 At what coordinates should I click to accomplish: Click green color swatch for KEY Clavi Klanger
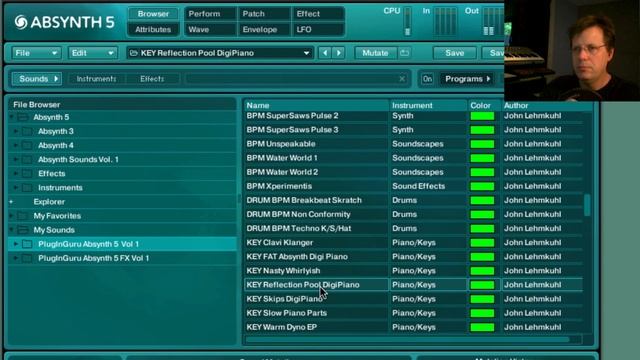482,243
